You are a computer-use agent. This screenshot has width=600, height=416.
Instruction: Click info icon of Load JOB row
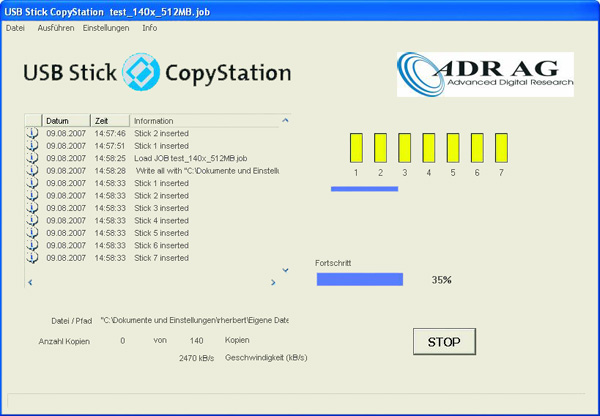tap(33, 158)
